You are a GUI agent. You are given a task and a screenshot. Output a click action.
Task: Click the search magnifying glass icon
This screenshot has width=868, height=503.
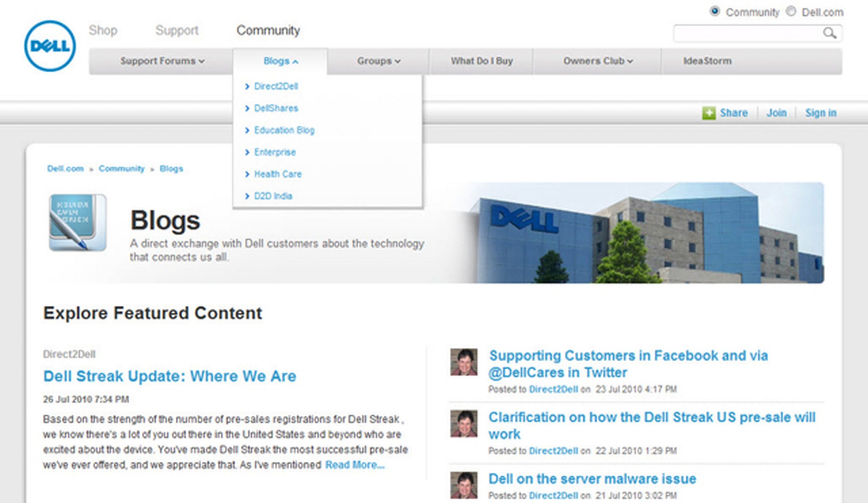click(830, 34)
